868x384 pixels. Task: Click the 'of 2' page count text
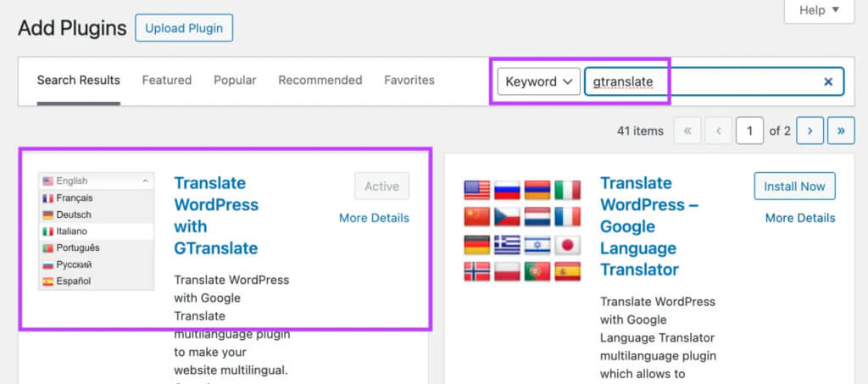click(x=780, y=131)
